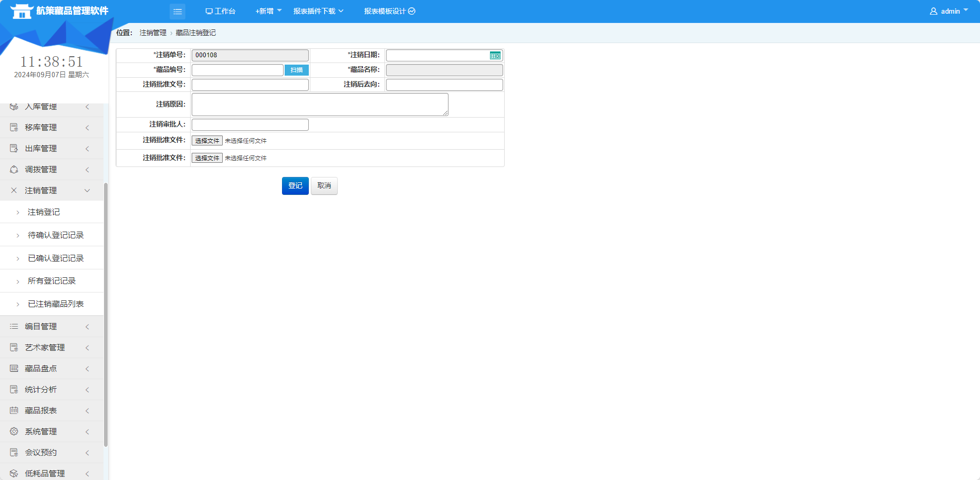The image size is (980, 480).
Task: Click the admin user icon
Action: point(933,11)
